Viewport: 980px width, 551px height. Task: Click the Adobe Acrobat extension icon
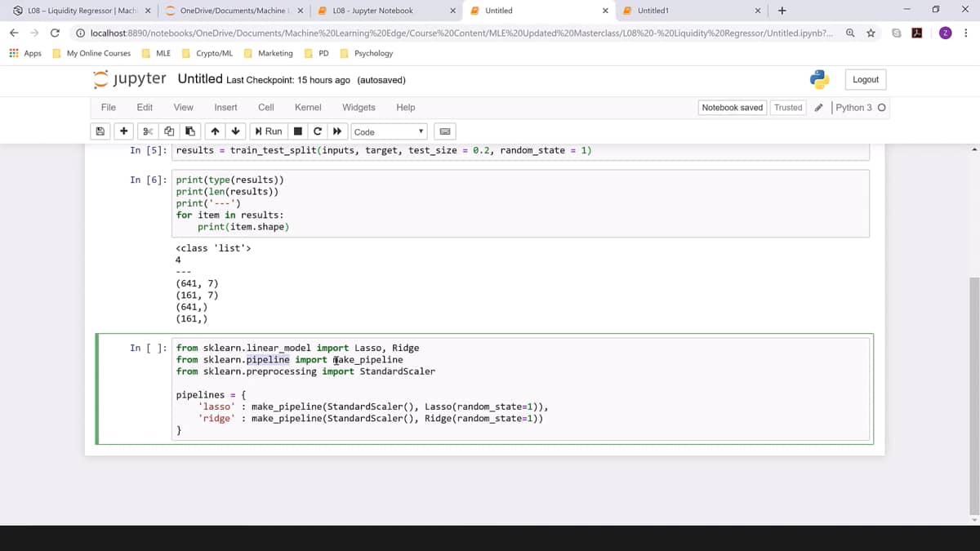click(x=917, y=33)
